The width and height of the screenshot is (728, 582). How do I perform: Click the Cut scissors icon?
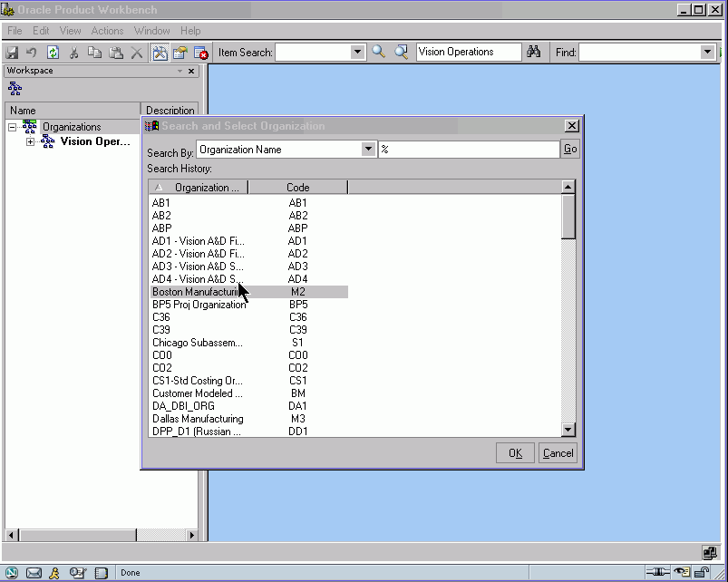[73, 53]
